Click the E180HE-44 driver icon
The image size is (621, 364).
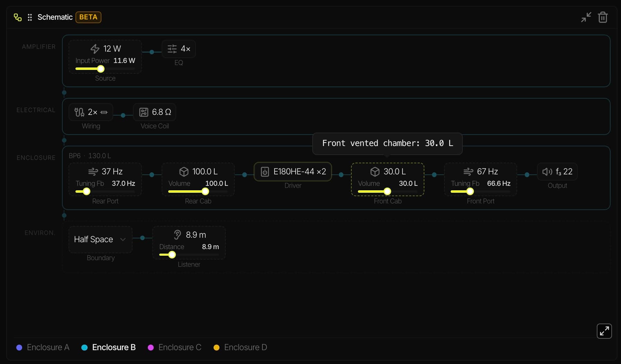click(x=265, y=171)
